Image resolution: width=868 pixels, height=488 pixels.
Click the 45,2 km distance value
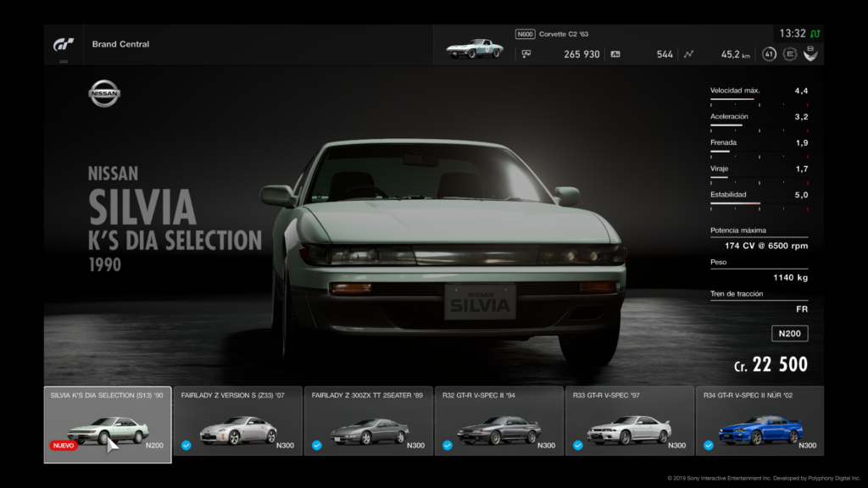[735, 54]
